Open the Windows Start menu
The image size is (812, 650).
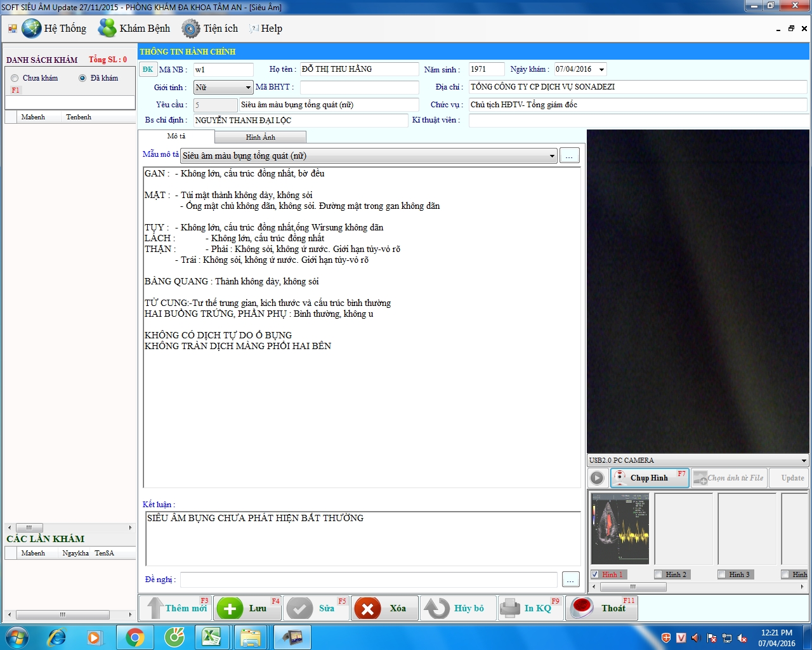click(x=16, y=637)
